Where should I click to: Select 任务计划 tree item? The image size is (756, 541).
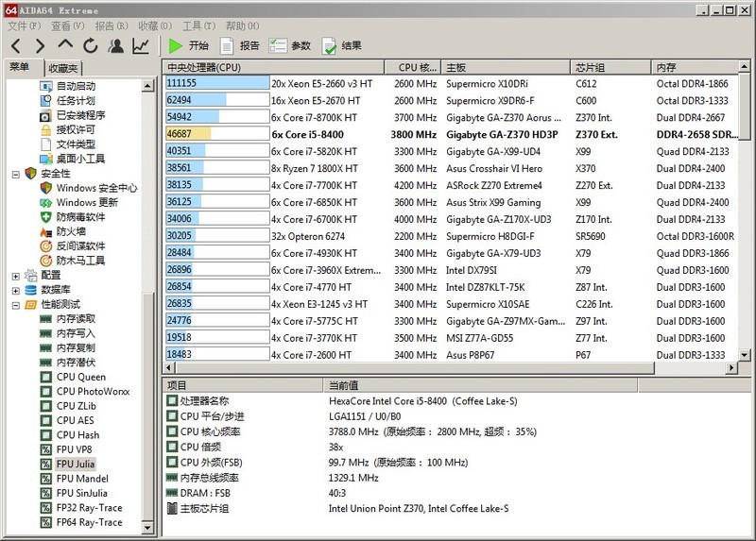76,101
